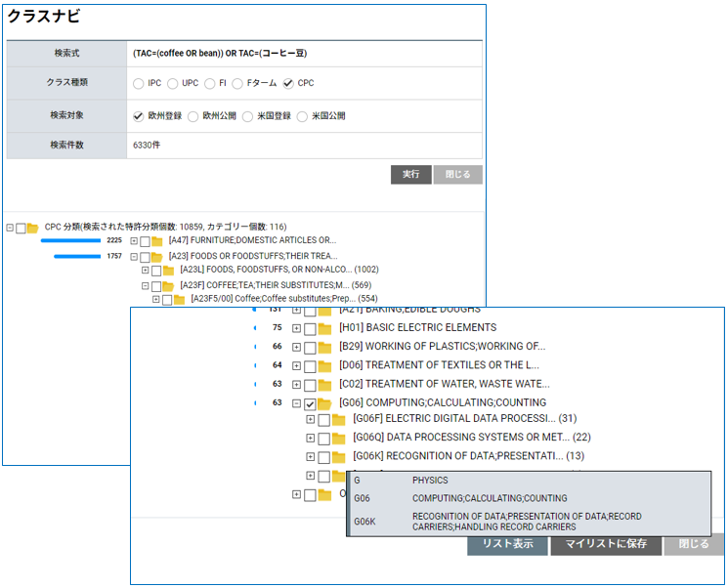Screen dimensions: 728x588
Task: Click the C02 TREATMENT OF WATER folder icon
Action: [x=324, y=384]
